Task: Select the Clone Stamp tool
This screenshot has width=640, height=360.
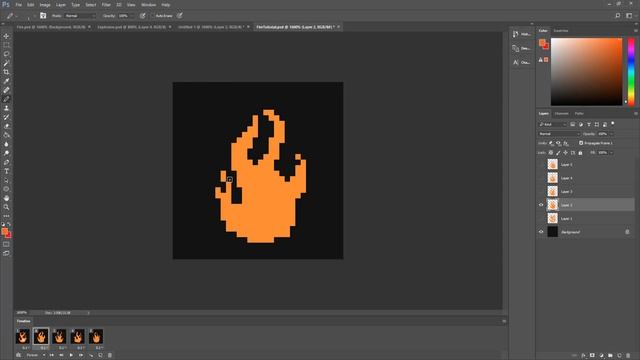Action: [x=6, y=108]
